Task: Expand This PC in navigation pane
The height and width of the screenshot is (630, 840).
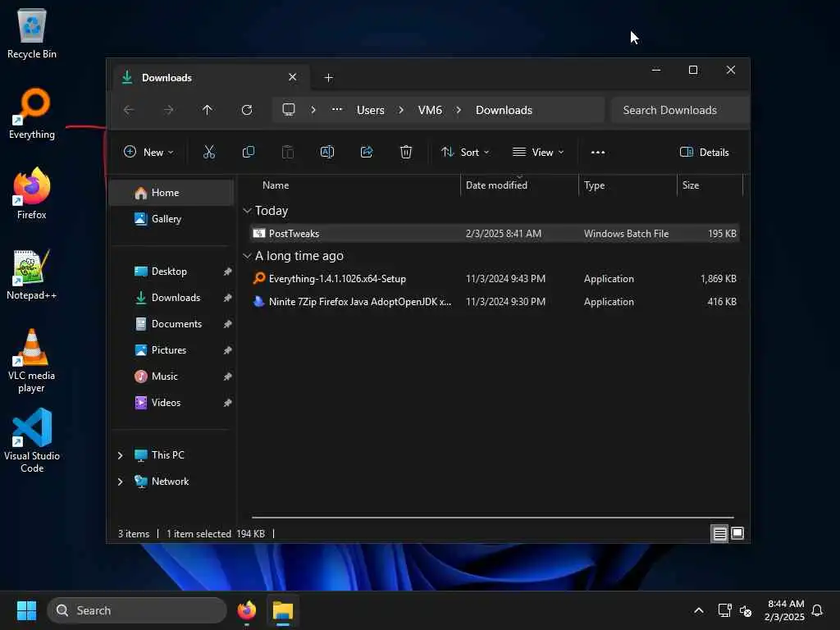Action: (120, 455)
